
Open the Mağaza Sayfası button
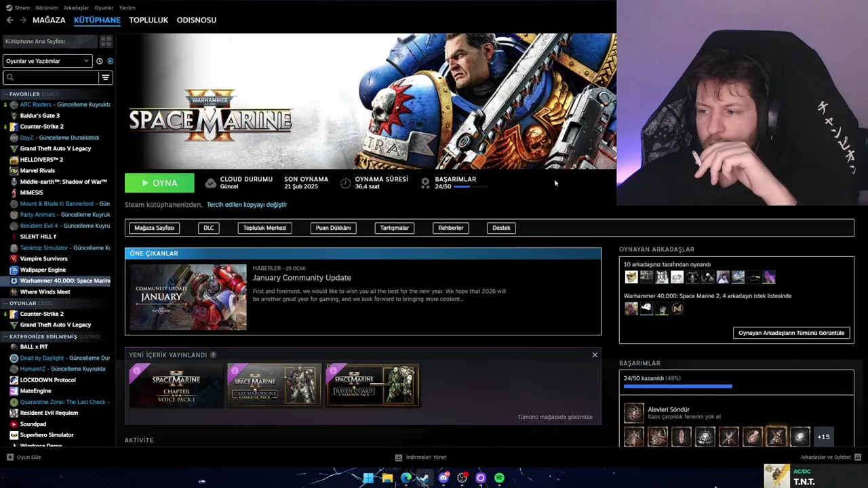155,228
